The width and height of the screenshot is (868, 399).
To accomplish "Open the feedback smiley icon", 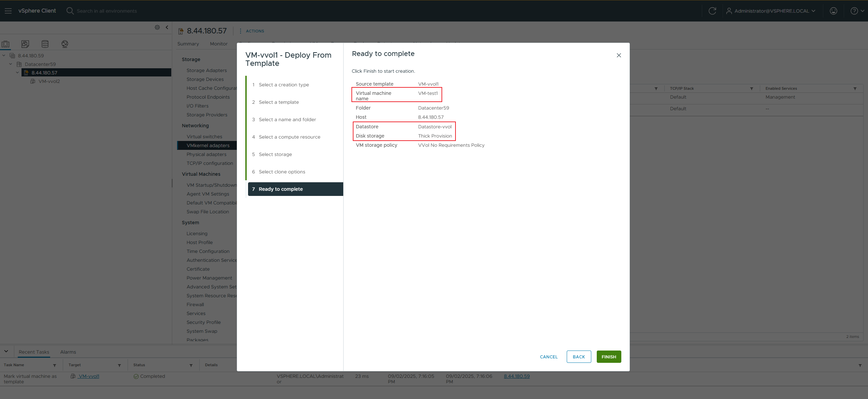I will point(834,11).
